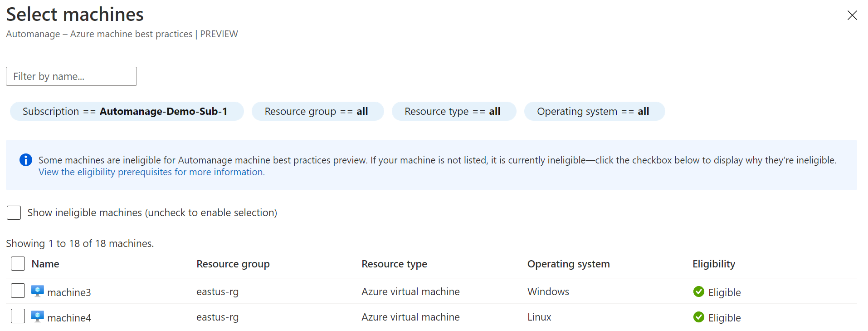Sort by the Name column header
Image resolution: width=868 pixels, height=331 pixels.
45,264
